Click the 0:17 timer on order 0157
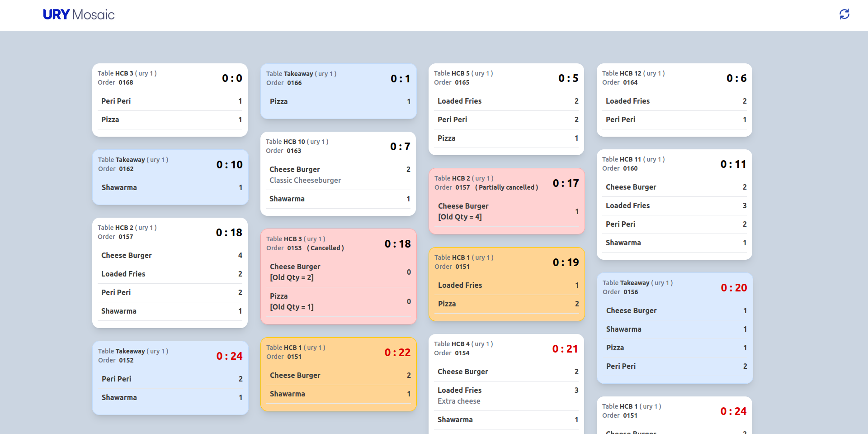The height and width of the screenshot is (434, 868). tap(566, 183)
